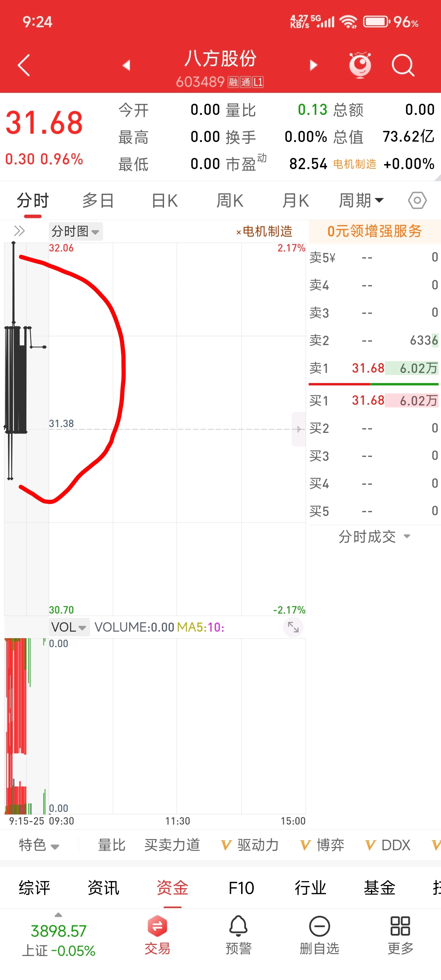Image resolution: width=441 pixels, height=980 pixels.
Task: Open the 周期 period dropdown
Action: (361, 200)
